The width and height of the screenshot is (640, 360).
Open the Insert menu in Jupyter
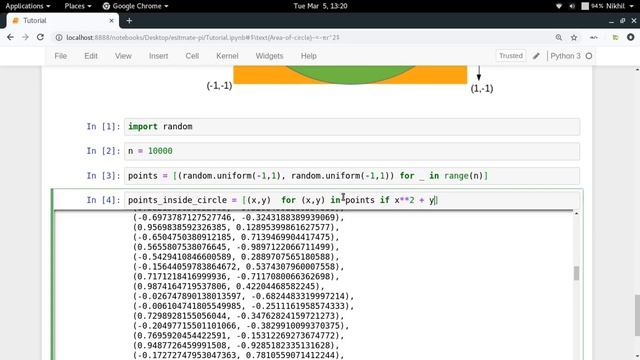tap(158, 56)
